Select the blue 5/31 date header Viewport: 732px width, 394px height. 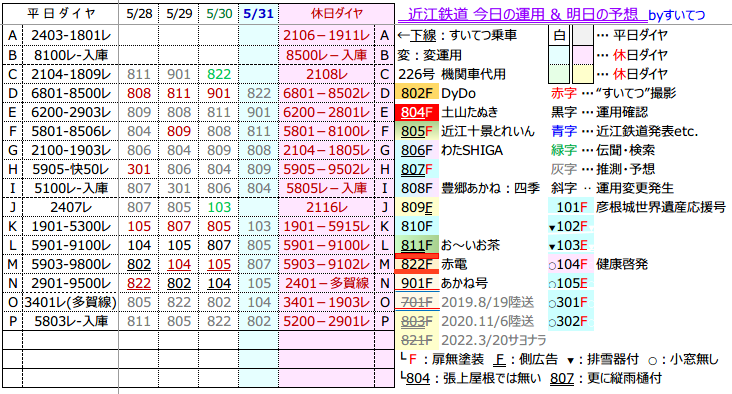click(x=259, y=14)
